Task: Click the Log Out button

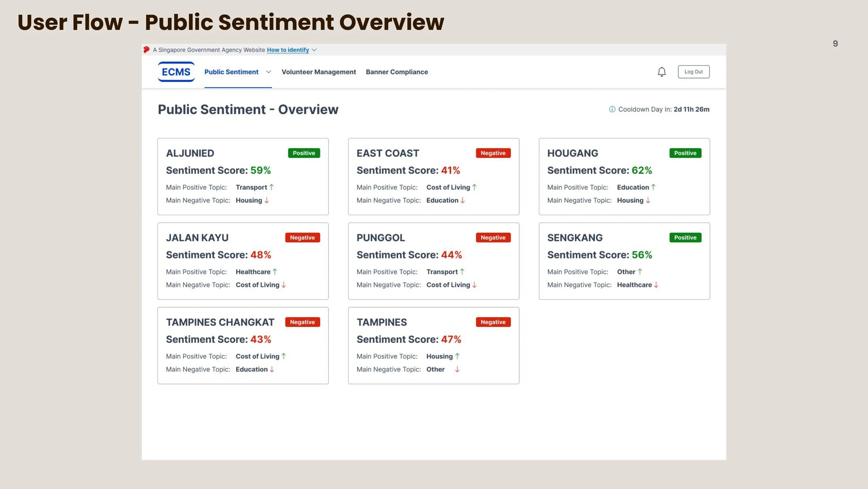Action: pos(693,72)
